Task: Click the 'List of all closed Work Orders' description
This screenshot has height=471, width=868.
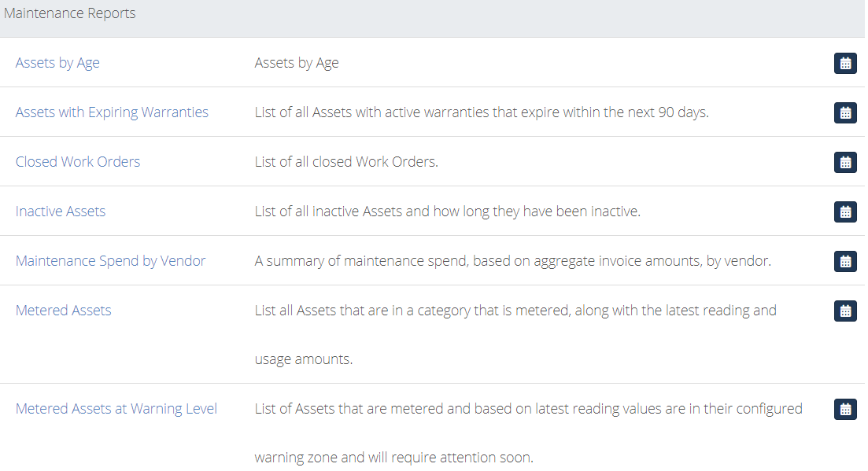Action: tap(346, 161)
